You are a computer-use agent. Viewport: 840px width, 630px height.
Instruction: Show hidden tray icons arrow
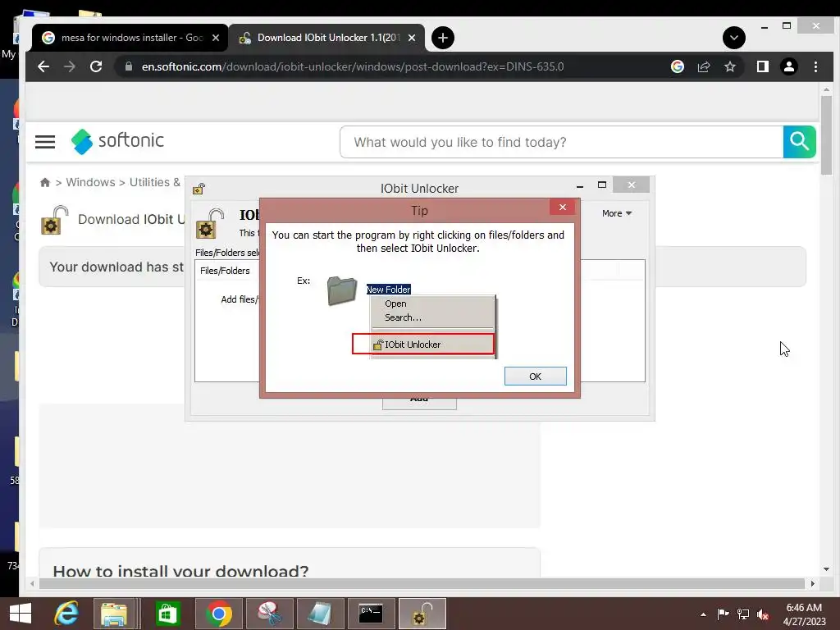coord(703,614)
